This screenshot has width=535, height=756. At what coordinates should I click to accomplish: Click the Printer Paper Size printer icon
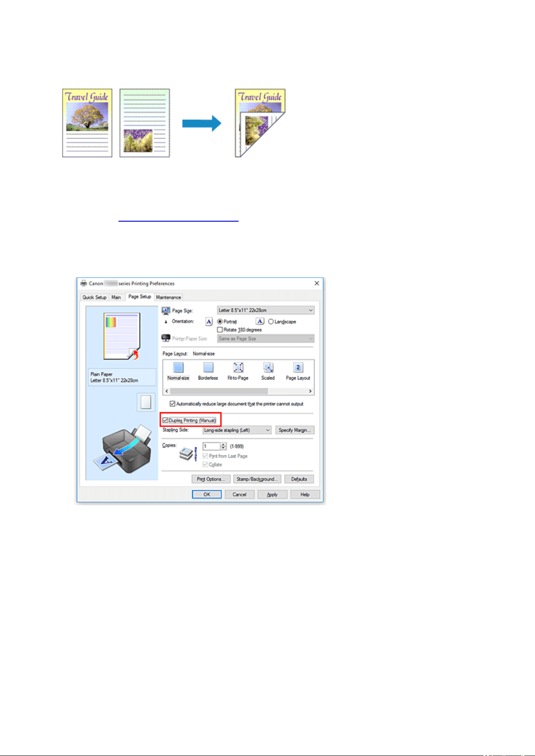(x=166, y=338)
